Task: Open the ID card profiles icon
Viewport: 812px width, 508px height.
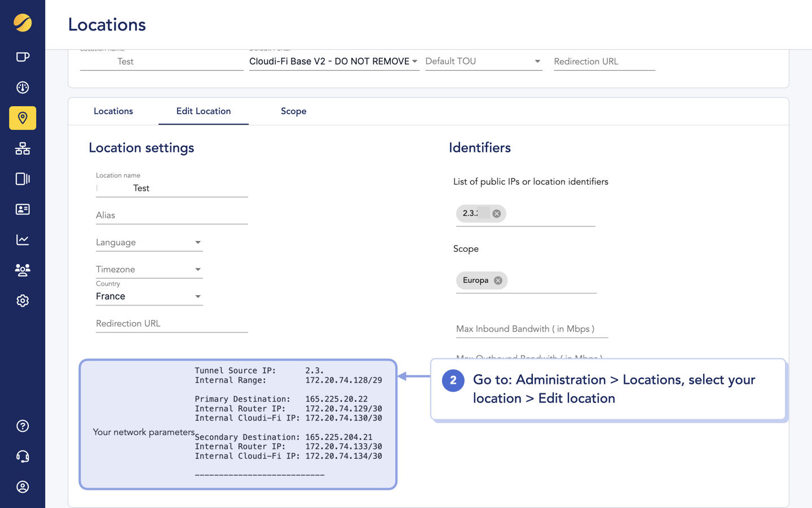Action: click(23, 209)
